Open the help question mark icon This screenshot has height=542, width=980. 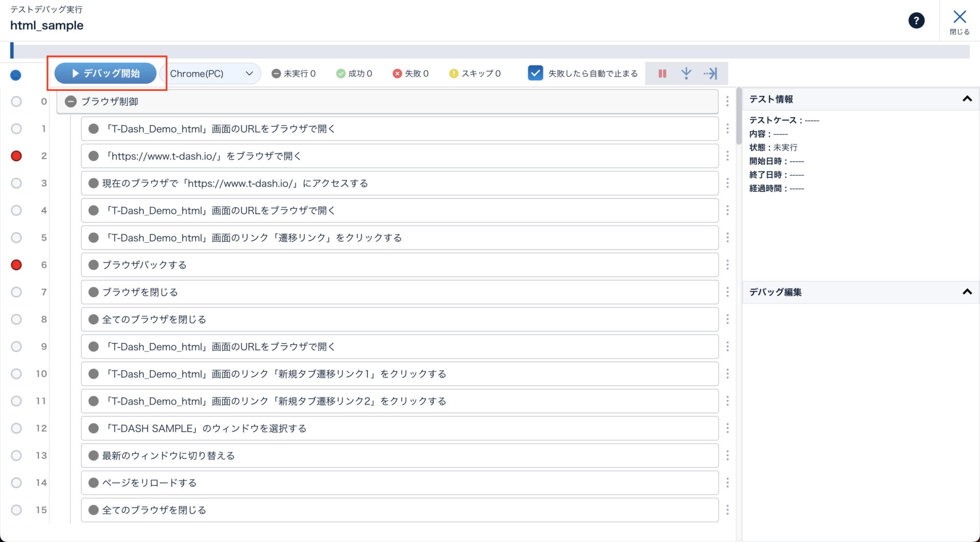coord(916,20)
